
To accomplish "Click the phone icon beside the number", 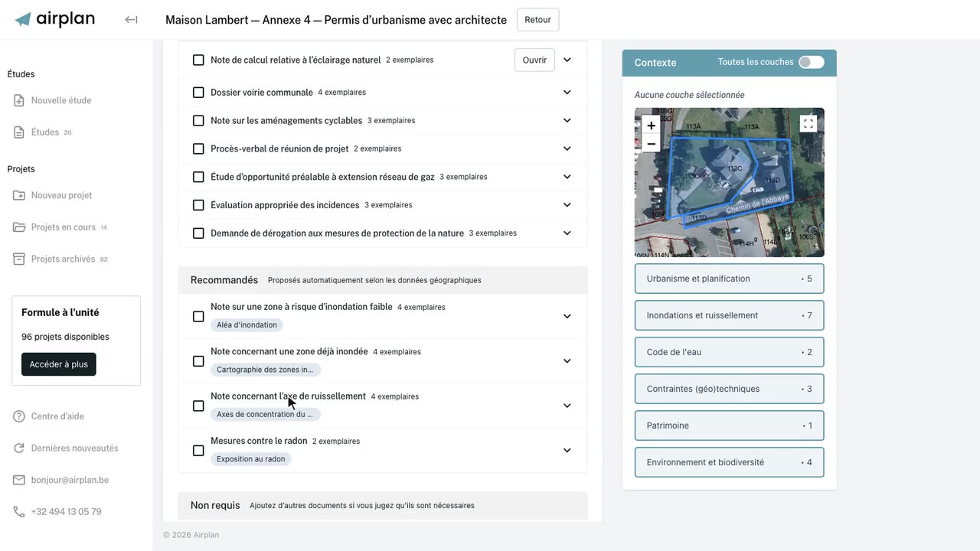I will point(19,512).
